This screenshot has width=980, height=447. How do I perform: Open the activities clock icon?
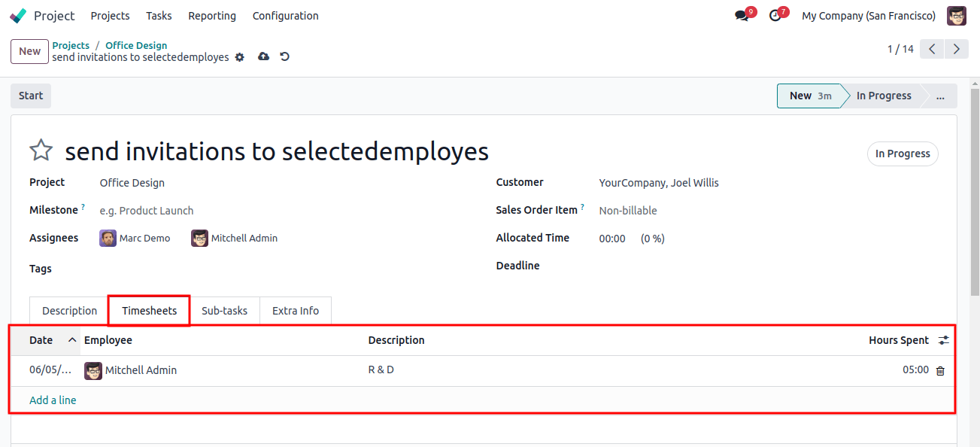coord(775,16)
